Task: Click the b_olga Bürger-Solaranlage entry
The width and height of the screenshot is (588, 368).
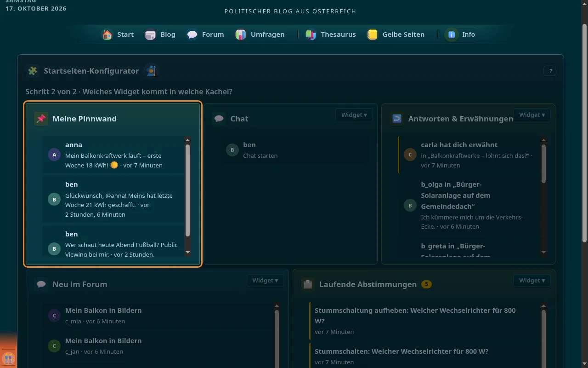Action: (x=469, y=205)
